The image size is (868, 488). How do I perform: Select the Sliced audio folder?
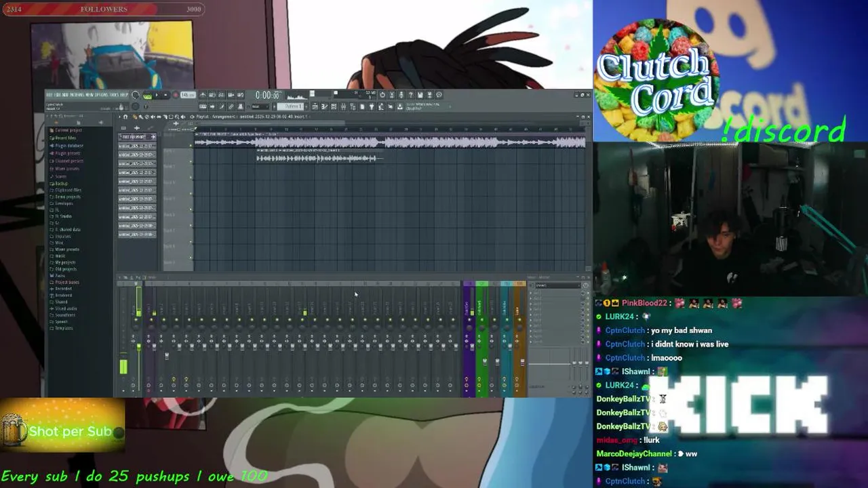(x=65, y=308)
